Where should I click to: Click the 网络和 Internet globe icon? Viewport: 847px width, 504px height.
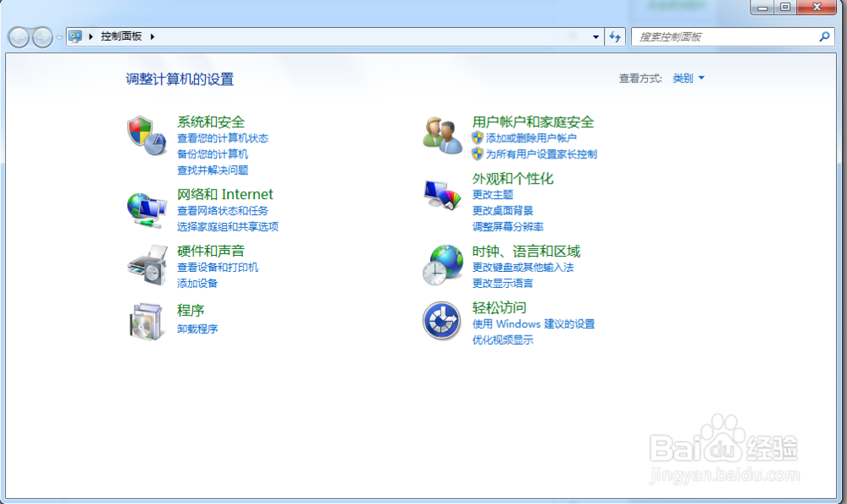click(146, 208)
